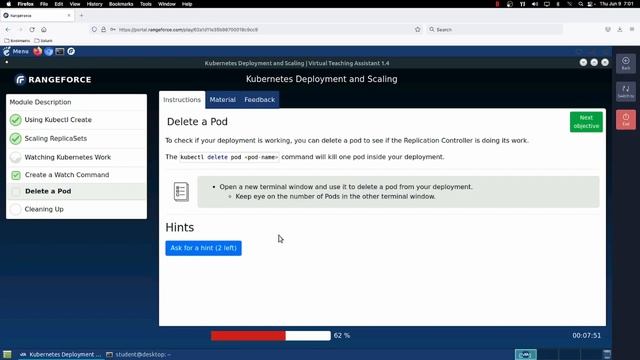This screenshot has width=640, height=360.
Task: Open the Help menu in menu bar
Action: click(x=187, y=4)
